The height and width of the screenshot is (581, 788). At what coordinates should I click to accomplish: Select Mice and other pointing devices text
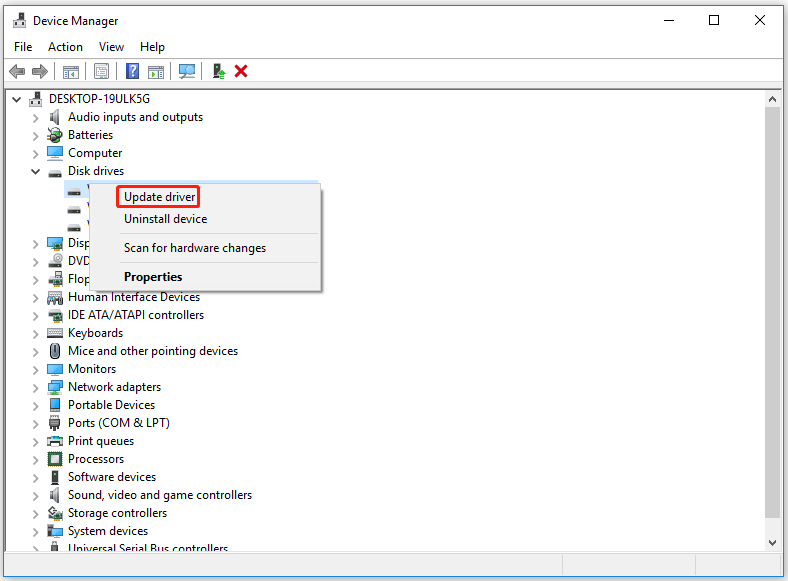click(153, 351)
